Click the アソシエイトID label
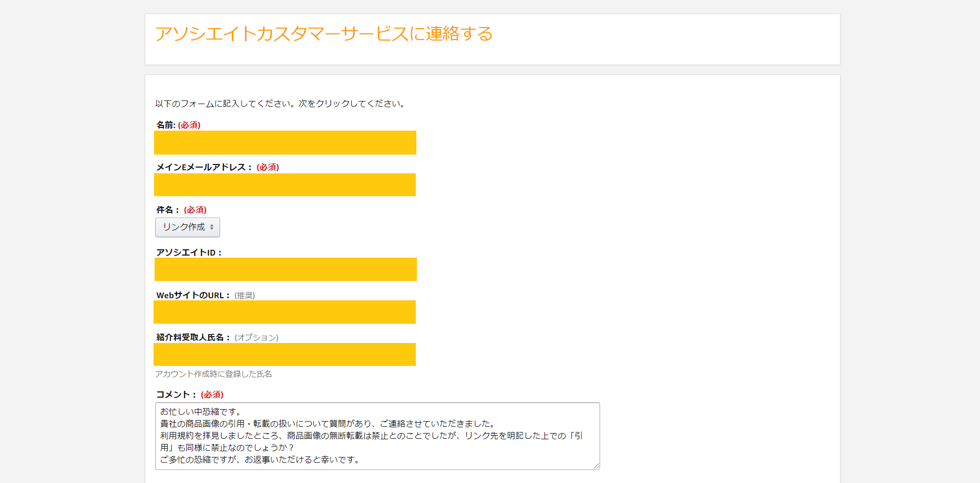The image size is (980, 483). pos(189,252)
